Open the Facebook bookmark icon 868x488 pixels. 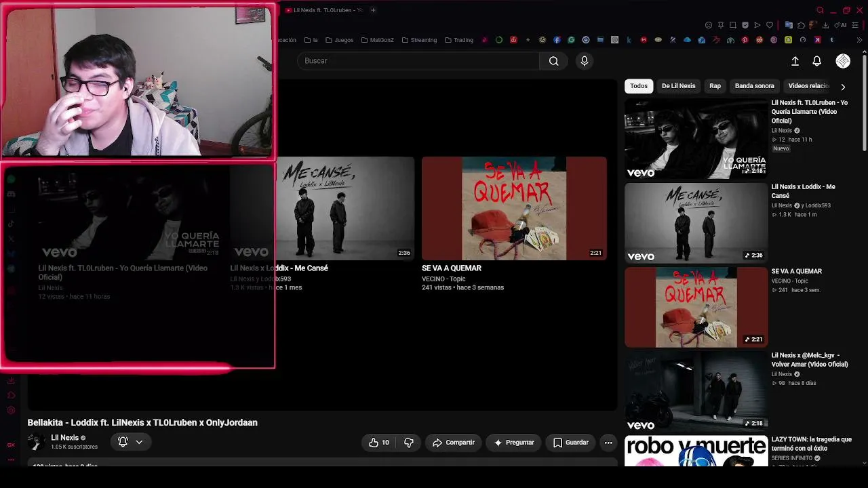pos(557,40)
